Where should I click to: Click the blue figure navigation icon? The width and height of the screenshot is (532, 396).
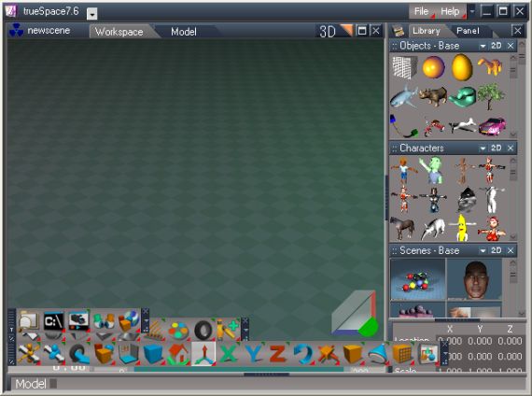[53, 354]
